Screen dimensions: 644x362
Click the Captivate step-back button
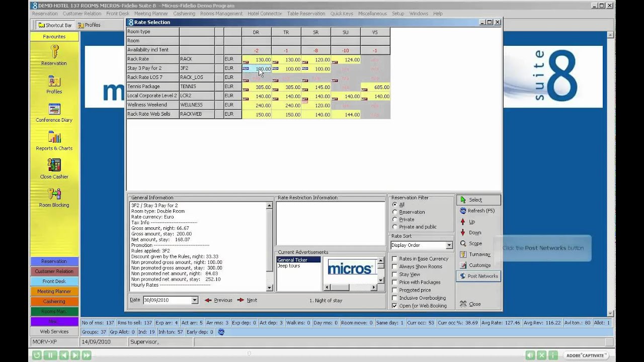63,355
